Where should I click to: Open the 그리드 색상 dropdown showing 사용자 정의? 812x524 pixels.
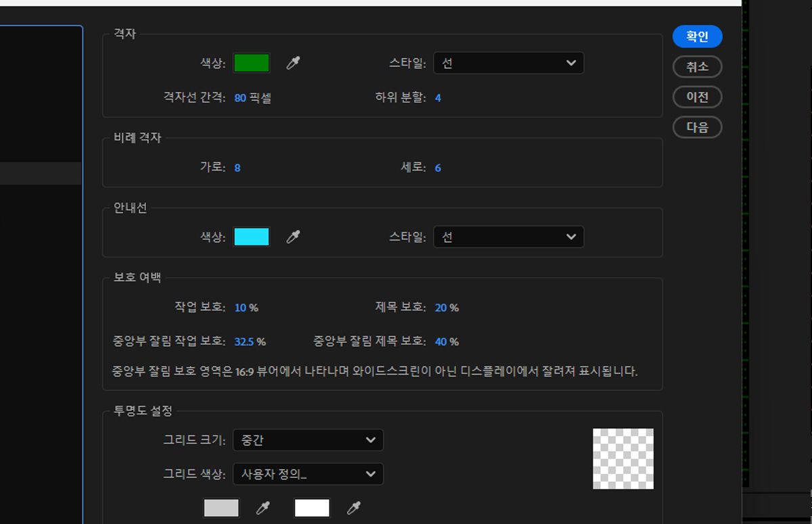point(308,474)
